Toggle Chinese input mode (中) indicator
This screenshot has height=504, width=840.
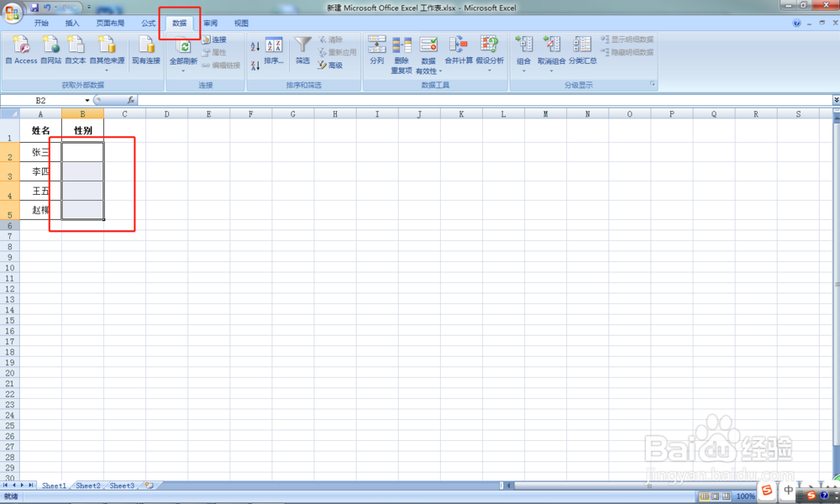click(x=789, y=490)
